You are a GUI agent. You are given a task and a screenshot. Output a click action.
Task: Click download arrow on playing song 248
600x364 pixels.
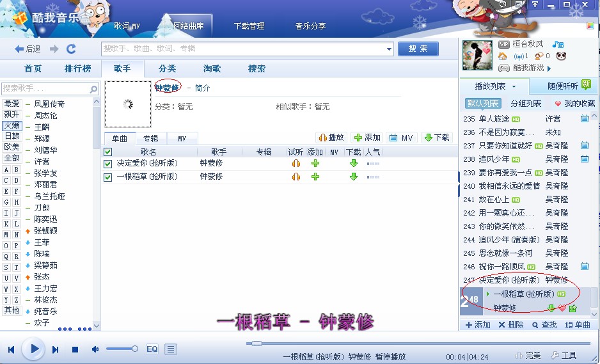(551, 308)
